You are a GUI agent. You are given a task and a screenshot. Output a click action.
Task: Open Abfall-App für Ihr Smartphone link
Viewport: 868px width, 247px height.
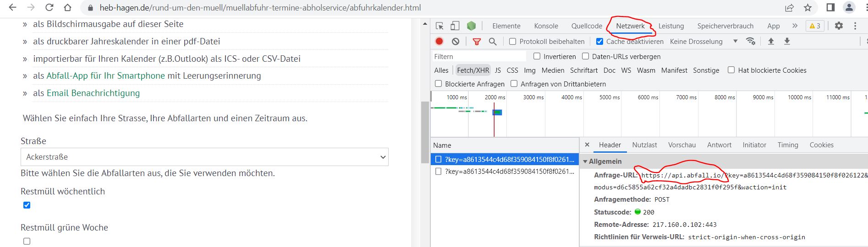[x=105, y=75]
